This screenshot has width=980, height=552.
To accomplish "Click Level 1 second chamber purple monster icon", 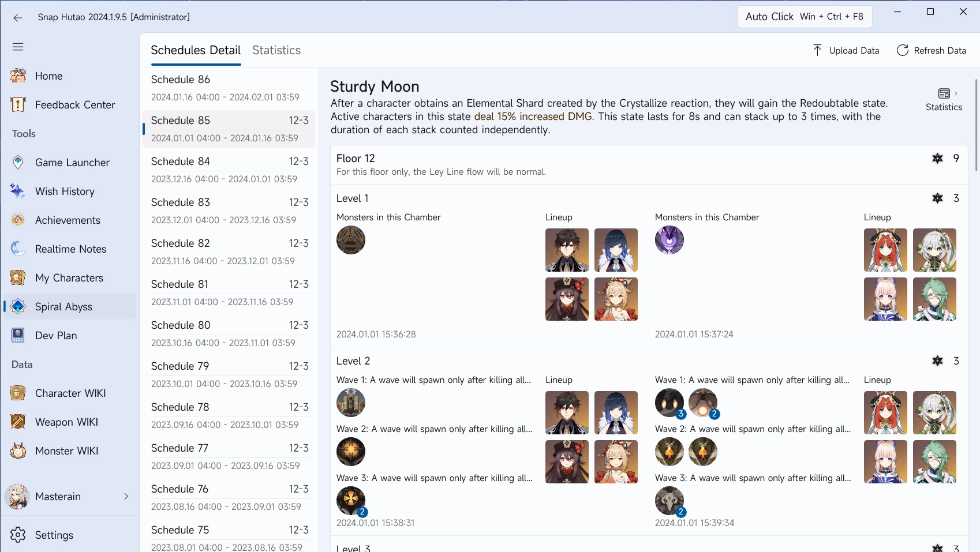I will pos(669,240).
